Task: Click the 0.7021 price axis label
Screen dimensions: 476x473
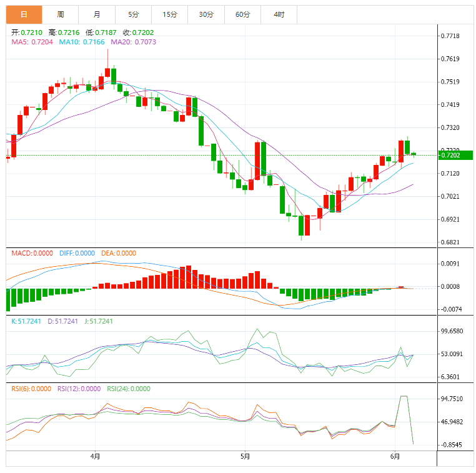Action: (x=450, y=196)
